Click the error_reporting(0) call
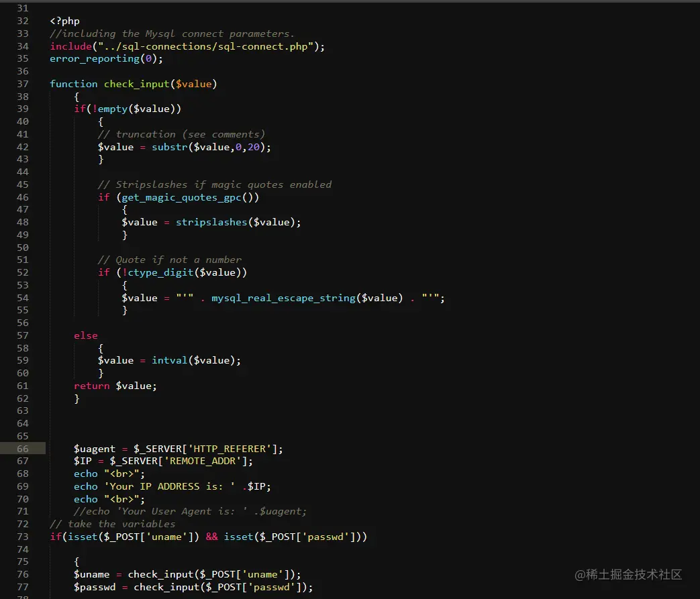This screenshot has height=599, width=700. point(106,59)
